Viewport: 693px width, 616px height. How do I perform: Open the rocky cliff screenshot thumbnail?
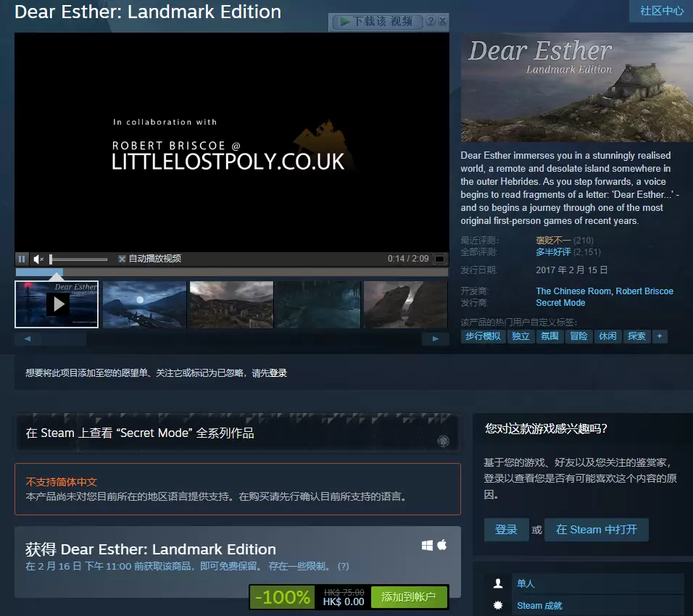405,304
